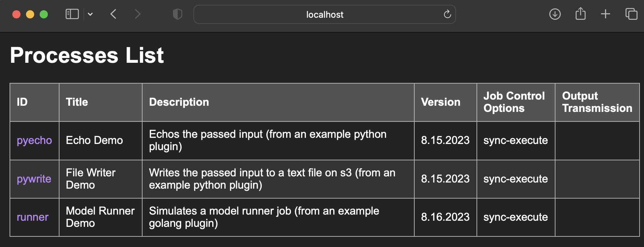This screenshot has height=247, width=644.
Task: Click version 8.15.2023 in pywrite row
Action: pyautogui.click(x=445, y=179)
